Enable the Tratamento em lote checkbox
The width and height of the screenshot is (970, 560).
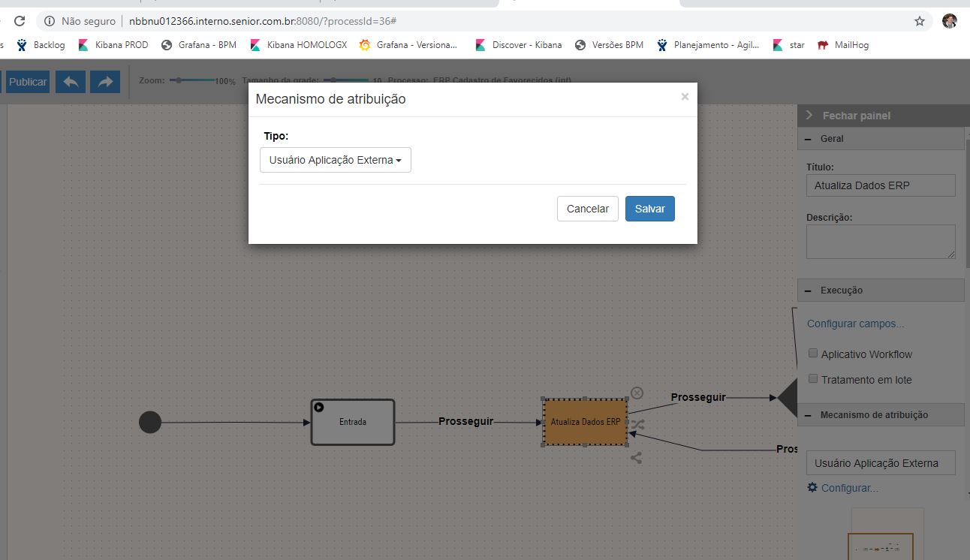812,379
